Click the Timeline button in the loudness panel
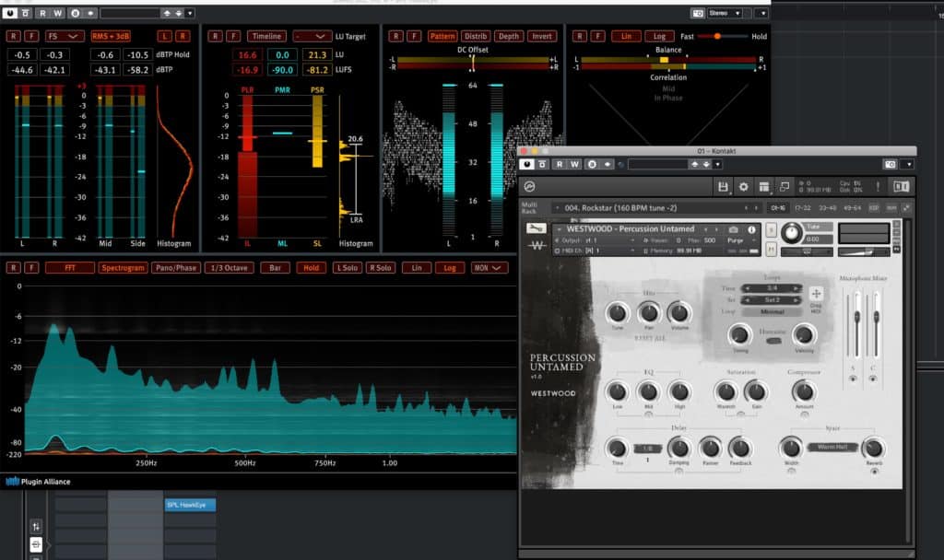The image size is (944, 560). [x=266, y=36]
